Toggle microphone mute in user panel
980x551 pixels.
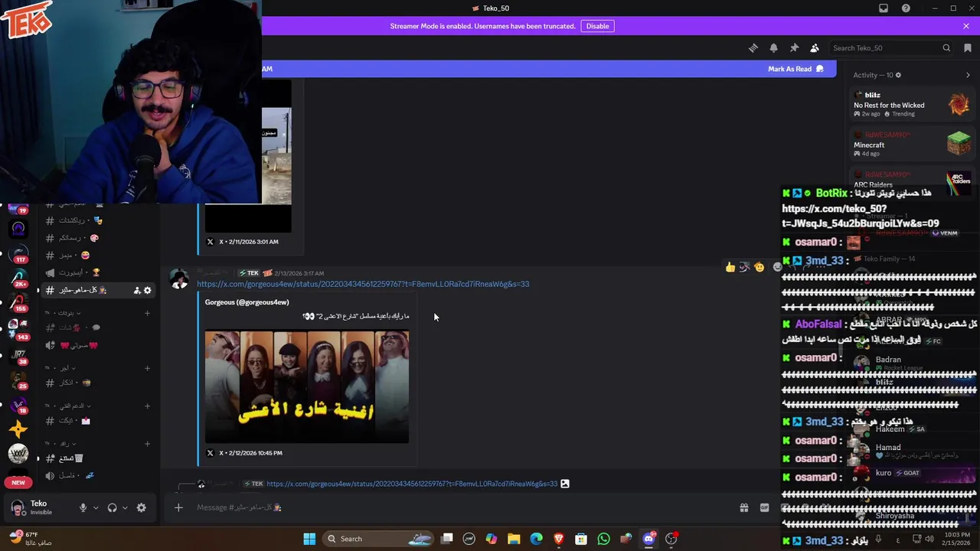pyautogui.click(x=83, y=507)
